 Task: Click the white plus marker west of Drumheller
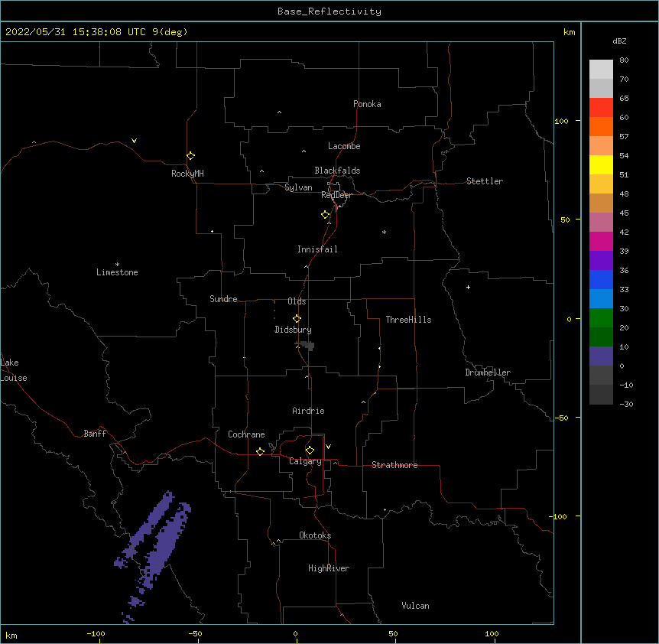point(468,287)
